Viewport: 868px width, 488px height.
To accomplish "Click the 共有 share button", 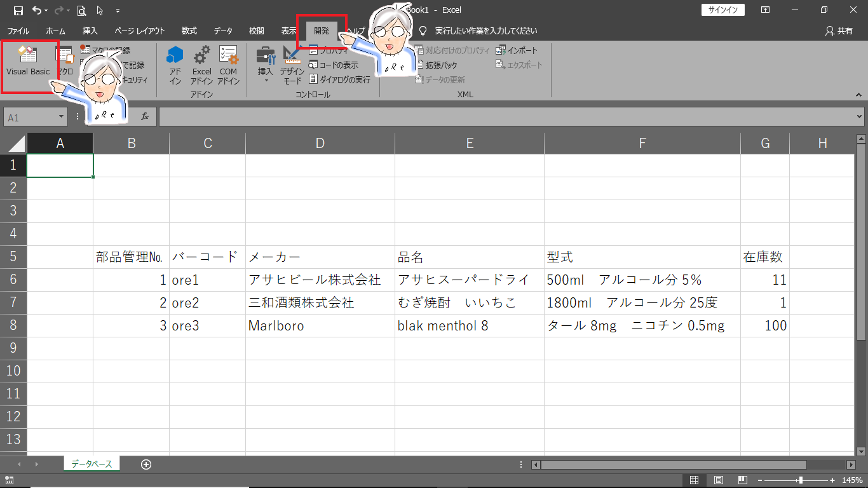I will click(x=839, y=30).
